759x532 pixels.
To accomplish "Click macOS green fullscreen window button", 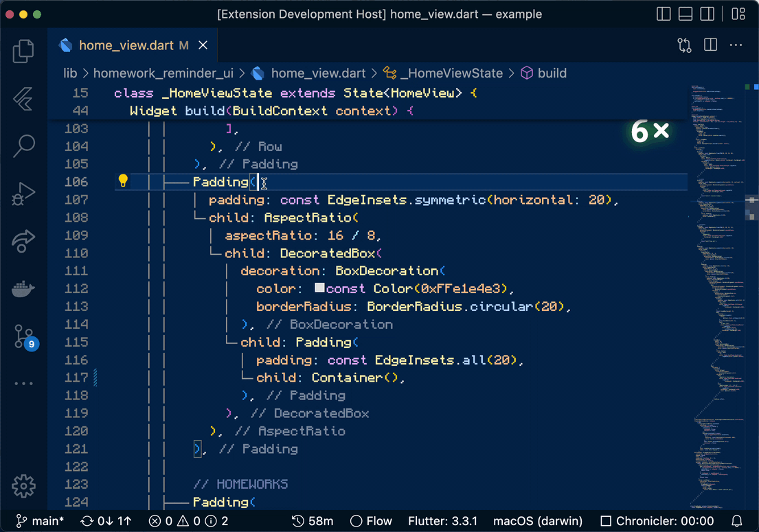I will [37, 14].
